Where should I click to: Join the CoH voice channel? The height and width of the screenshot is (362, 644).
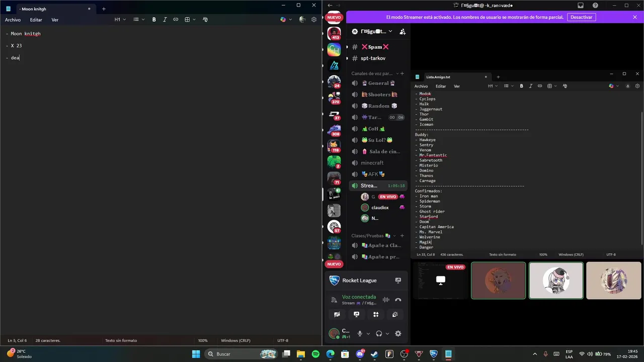pos(378,129)
